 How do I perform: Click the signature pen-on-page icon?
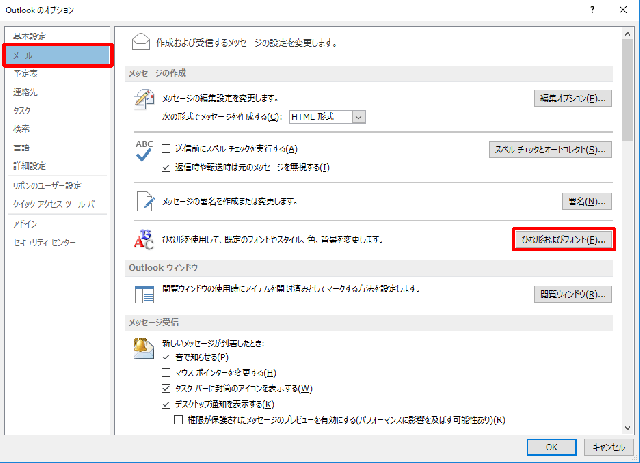(145, 201)
